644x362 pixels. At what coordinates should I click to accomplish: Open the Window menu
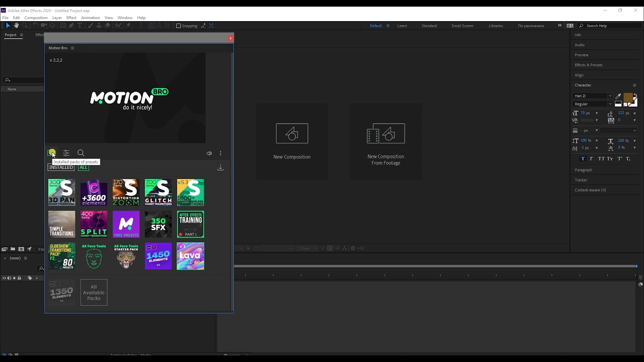point(125,18)
